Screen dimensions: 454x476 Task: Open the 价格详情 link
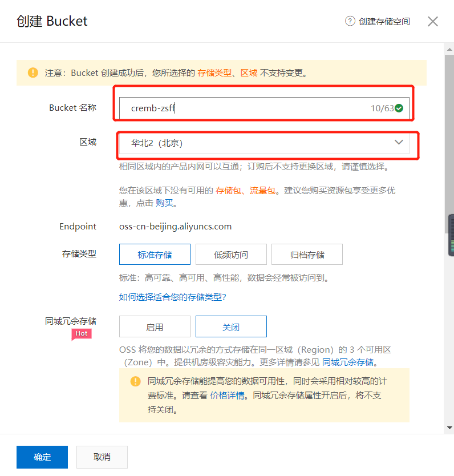point(227,396)
